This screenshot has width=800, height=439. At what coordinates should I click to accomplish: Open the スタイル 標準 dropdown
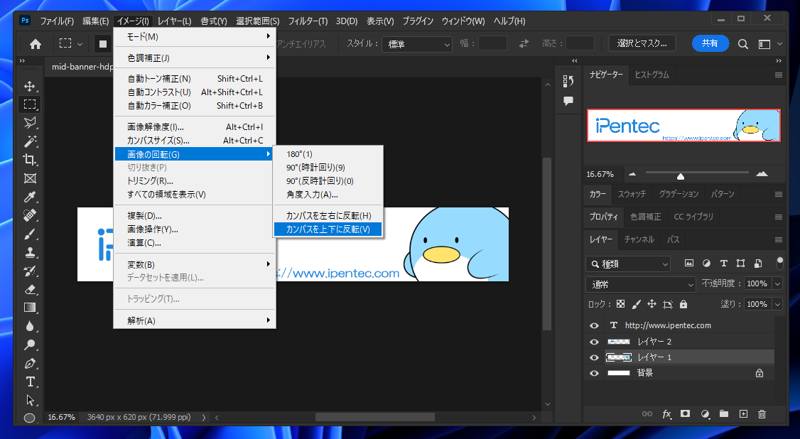[x=419, y=44]
